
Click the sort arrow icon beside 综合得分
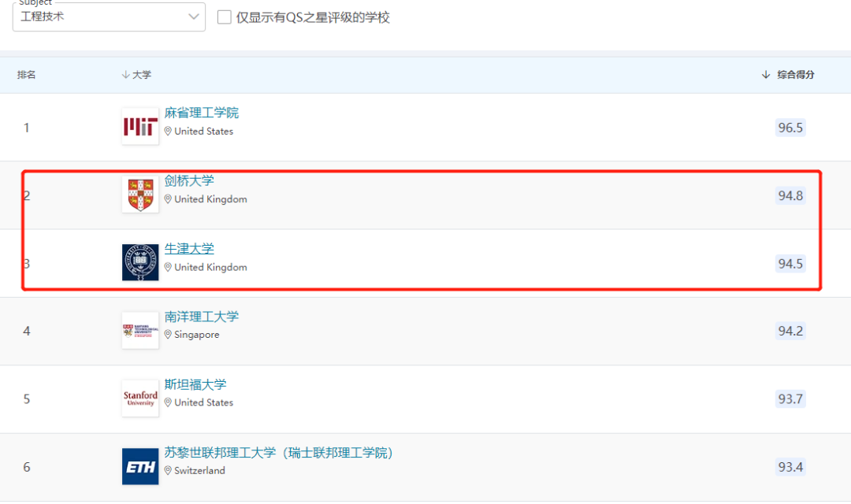tap(766, 75)
